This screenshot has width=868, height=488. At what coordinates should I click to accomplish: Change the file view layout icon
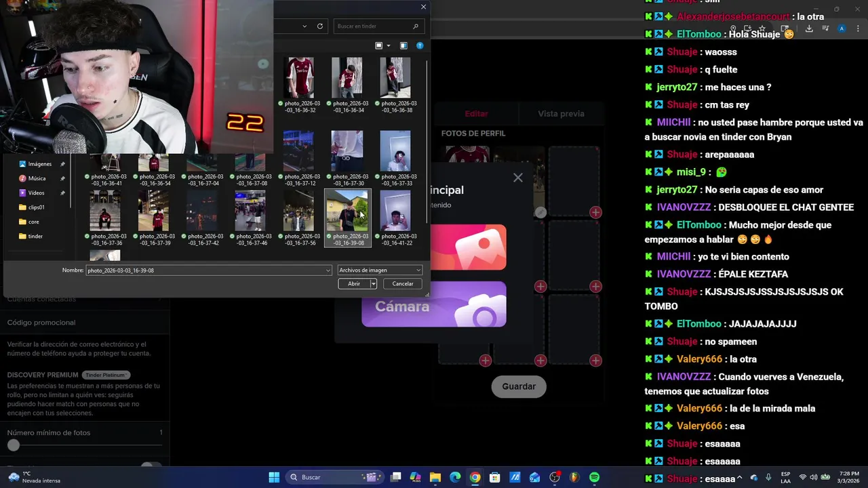tap(379, 45)
